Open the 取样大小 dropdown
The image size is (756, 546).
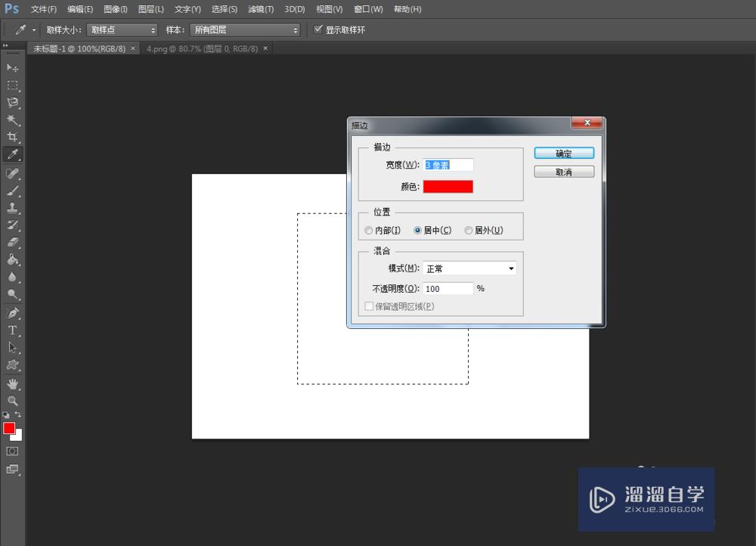[x=122, y=30]
